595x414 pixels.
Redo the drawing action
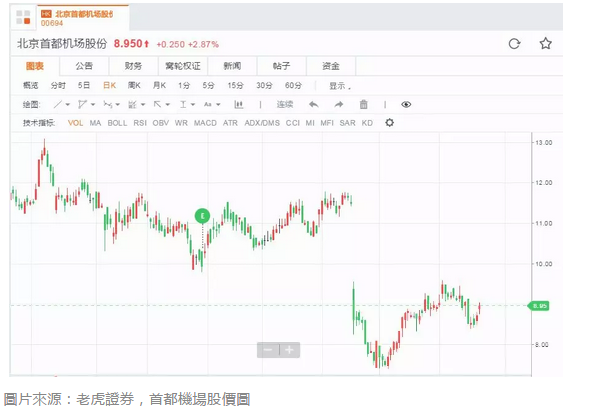tap(338, 104)
